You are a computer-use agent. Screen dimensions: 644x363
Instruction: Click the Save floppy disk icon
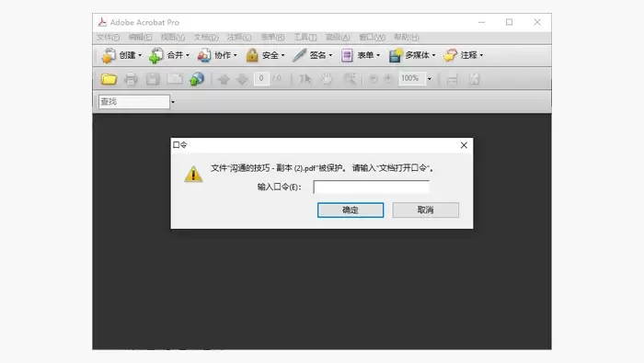pyautogui.click(x=153, y=79)
